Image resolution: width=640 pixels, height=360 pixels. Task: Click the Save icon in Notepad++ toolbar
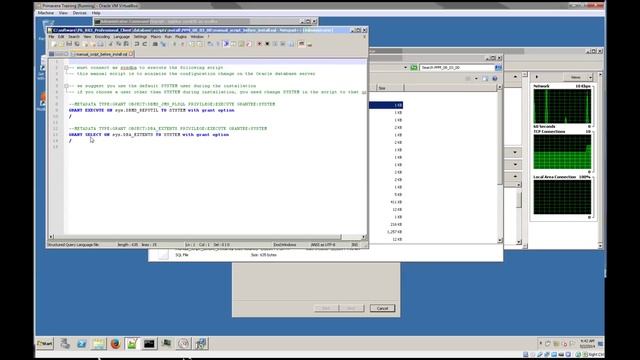pyautogui.click(x=69, y=44)
